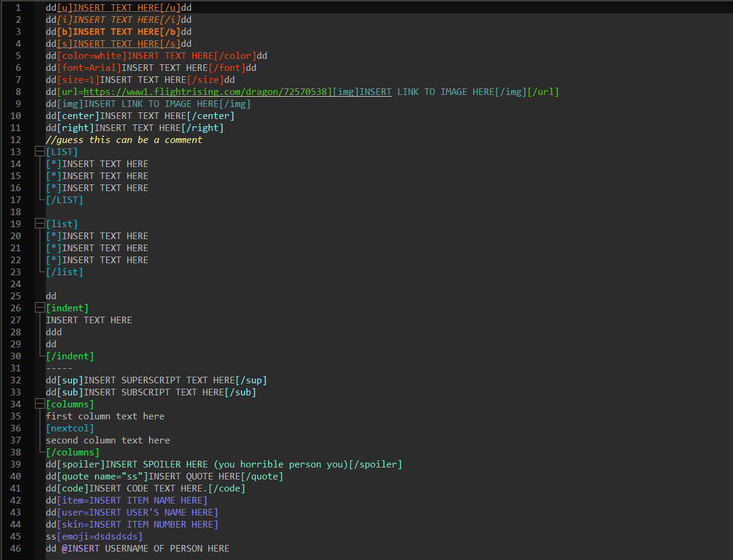Collapse the [LIST] code fold region
The width and height of the screenshot is (733, 560).
(x=39, y=151)
